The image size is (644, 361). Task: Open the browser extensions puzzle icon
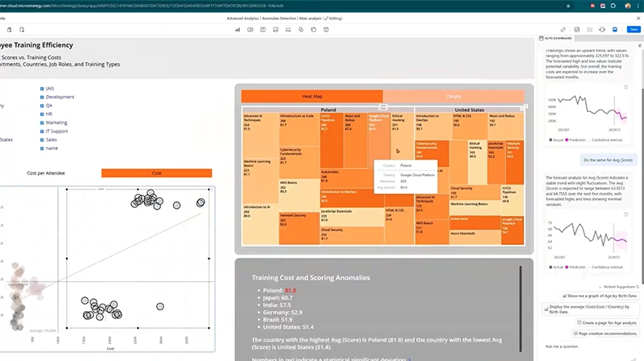pos(613,6)
